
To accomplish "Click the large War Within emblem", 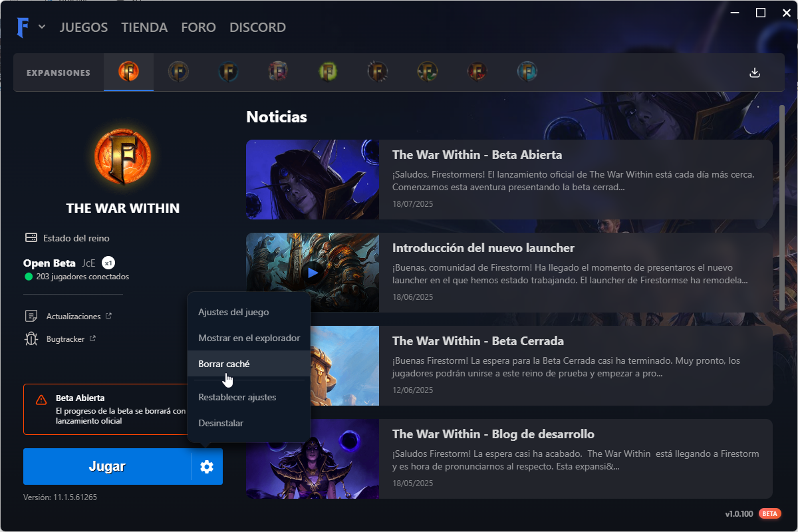I will point(123,157).
